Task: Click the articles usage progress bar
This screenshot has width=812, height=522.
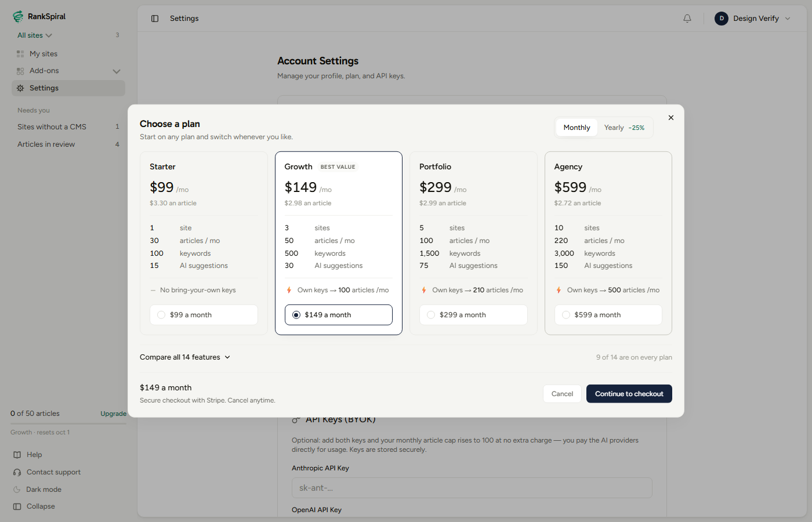Action: pyautogui.click(x=68, y=423)
